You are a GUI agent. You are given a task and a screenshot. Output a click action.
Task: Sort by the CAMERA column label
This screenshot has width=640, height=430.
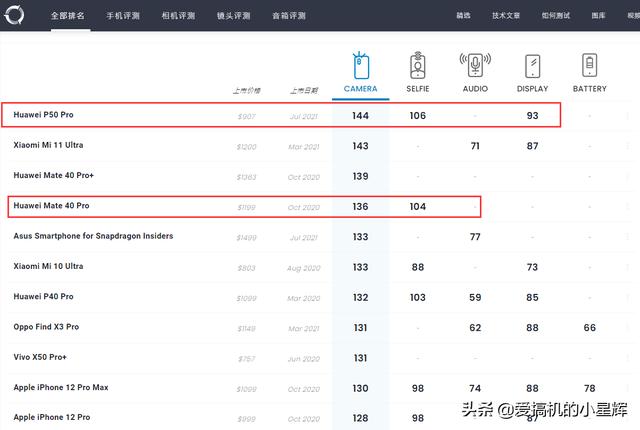click(360, 89)
